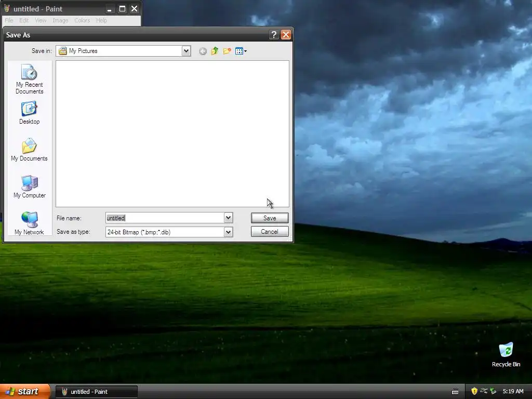
Task: Open My Network in places bar
Action: coord(30,223)
